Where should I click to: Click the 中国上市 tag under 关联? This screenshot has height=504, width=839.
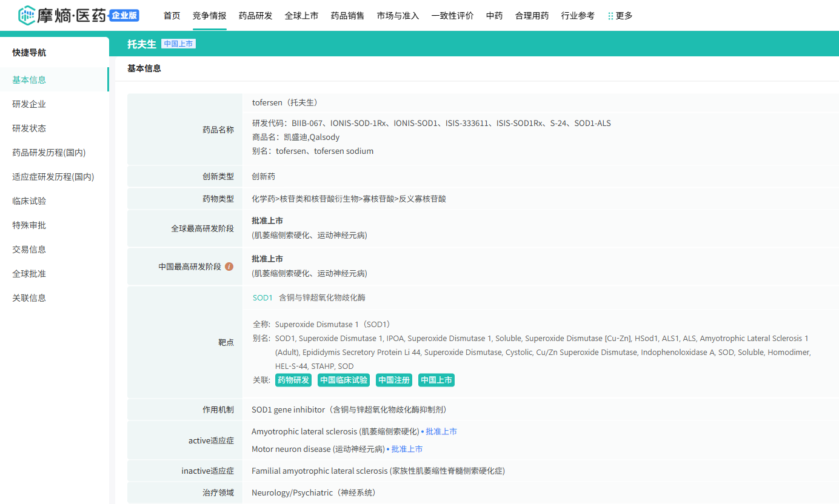[x=436, y=380]
